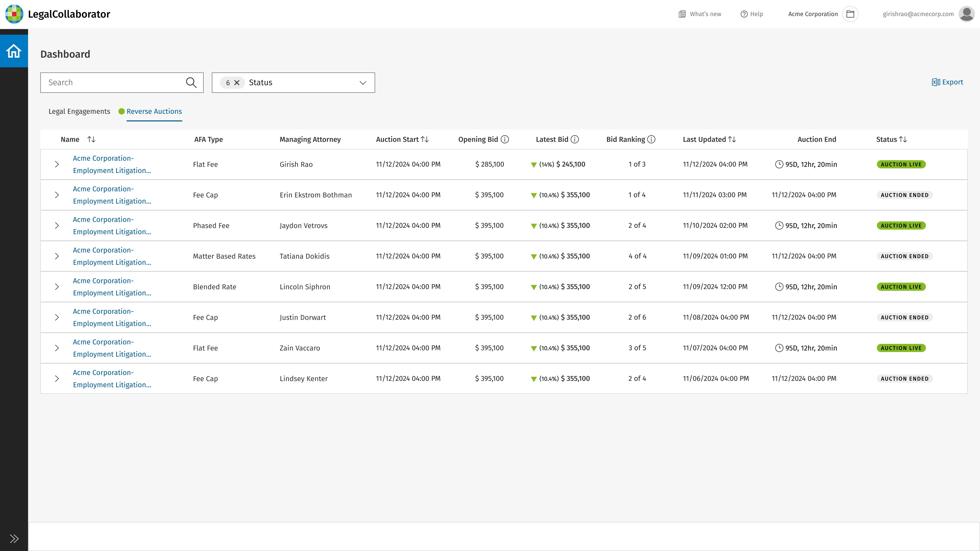Image resolution: width=980 pixels, height=551 pixels.
Task: Export the dashboard to Excel
Action: pos(947,82)
